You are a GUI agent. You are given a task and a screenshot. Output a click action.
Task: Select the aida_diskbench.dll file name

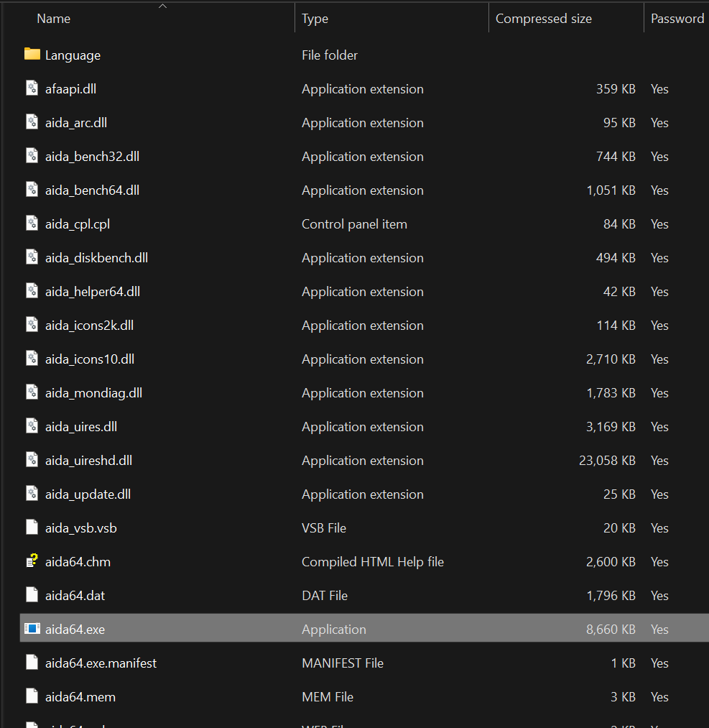point(96,258)
